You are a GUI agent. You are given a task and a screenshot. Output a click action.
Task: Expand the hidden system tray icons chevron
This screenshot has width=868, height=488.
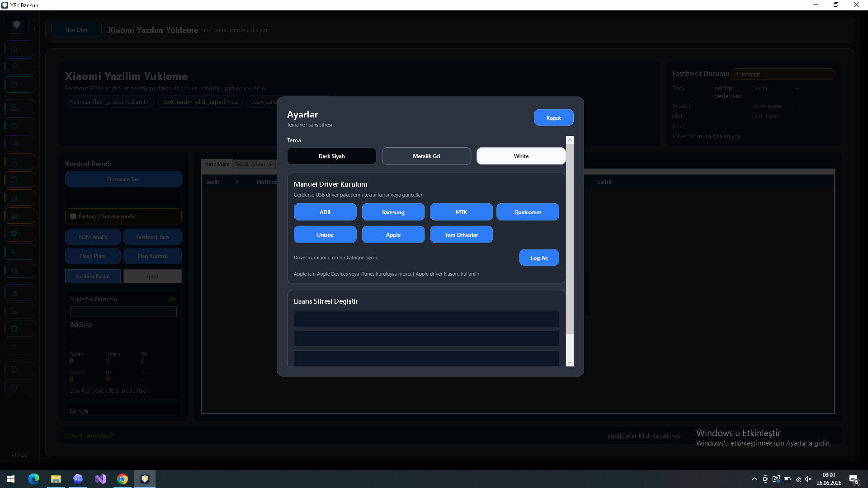click(x=754, y=479)
